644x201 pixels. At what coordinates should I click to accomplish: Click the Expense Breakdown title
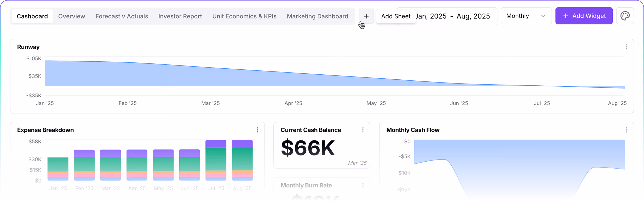(x=45, y=130)
